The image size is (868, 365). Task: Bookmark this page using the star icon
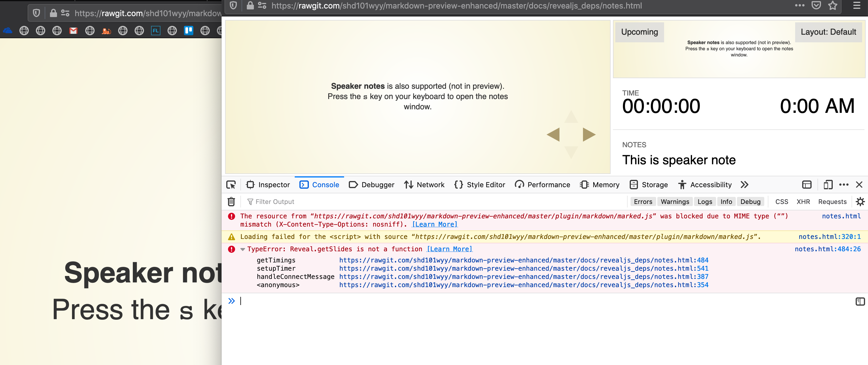832,5
